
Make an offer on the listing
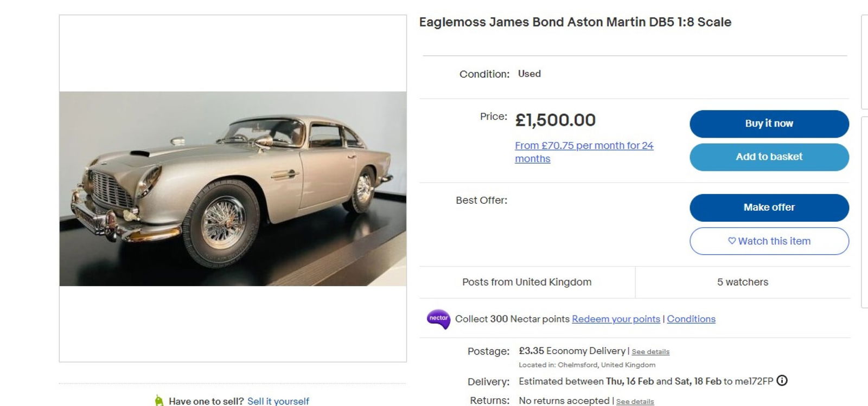coord(769,207)
